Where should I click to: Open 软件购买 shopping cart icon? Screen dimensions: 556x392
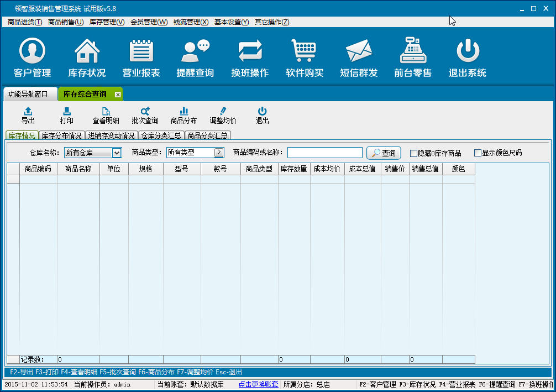304,58
